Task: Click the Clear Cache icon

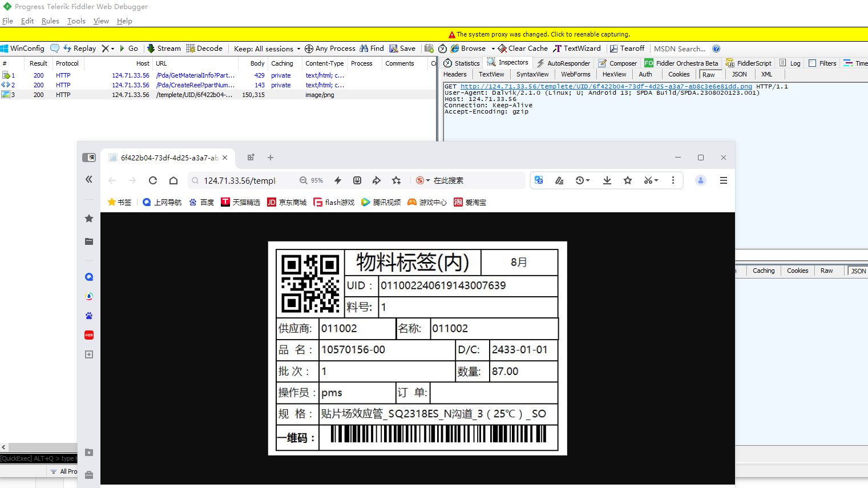Action: point(522,49)
